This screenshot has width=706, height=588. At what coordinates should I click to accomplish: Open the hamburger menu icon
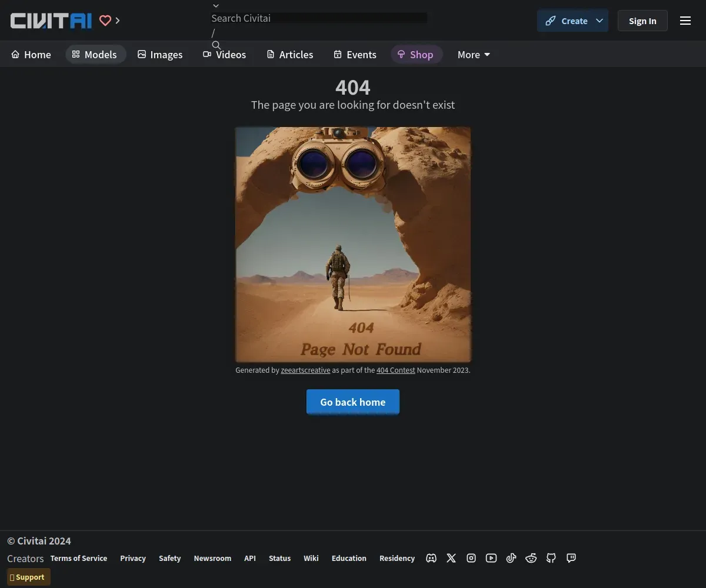pos(685,21)
